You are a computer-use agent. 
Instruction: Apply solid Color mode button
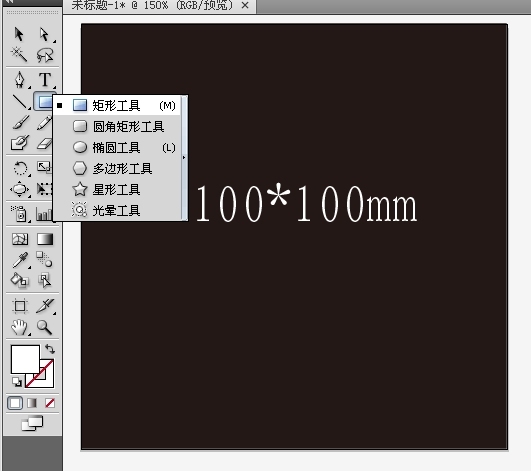tap(15, 403)
